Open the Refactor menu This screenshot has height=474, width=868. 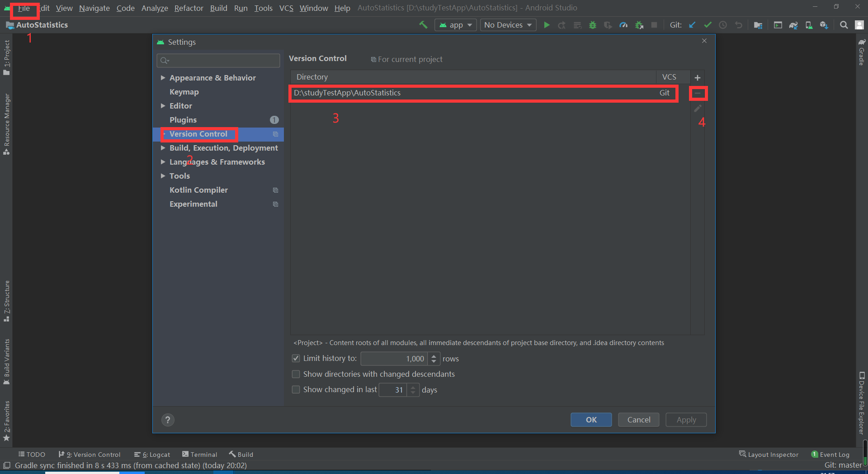pos(189,8)
